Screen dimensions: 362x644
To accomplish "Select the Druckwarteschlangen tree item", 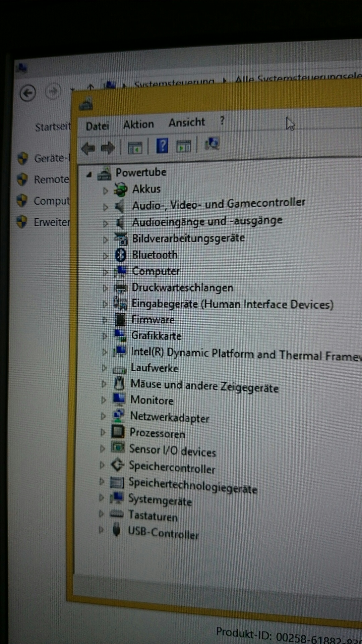I will 183,288.
